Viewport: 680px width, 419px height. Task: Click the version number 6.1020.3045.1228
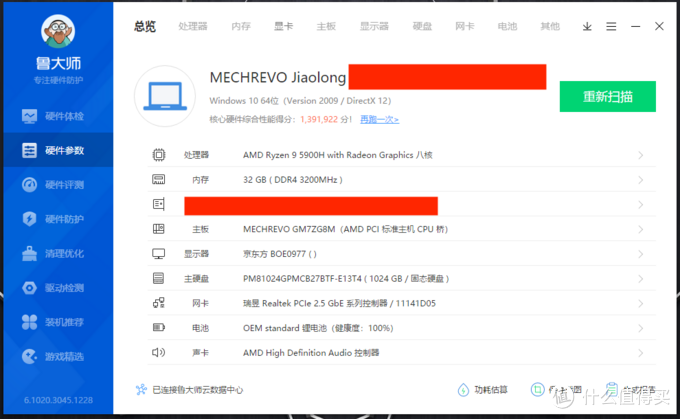[x=58, y=400]
